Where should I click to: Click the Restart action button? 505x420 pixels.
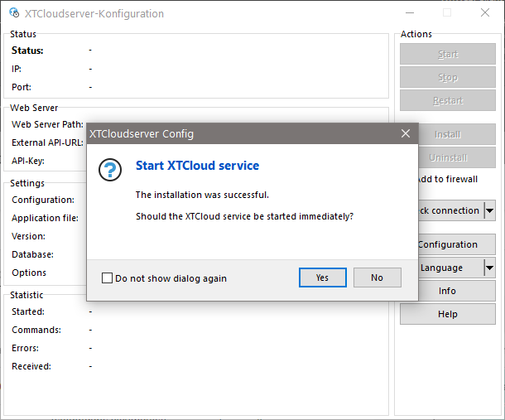448,100
